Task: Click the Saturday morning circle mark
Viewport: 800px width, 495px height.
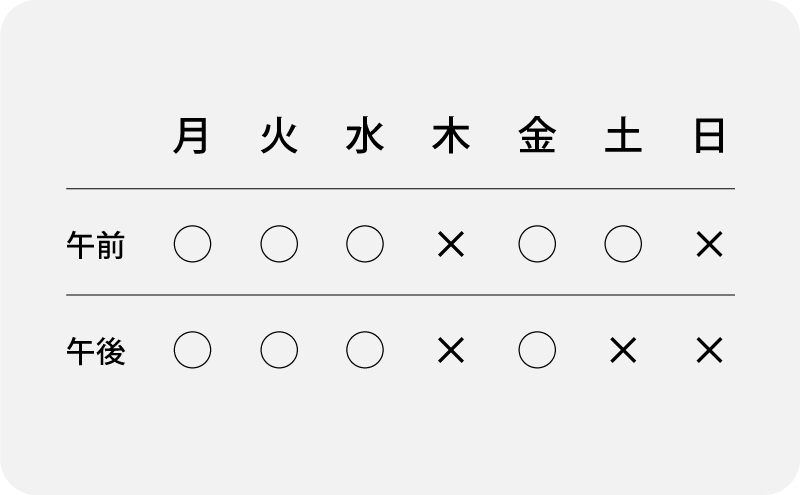Action: (623, 244)
